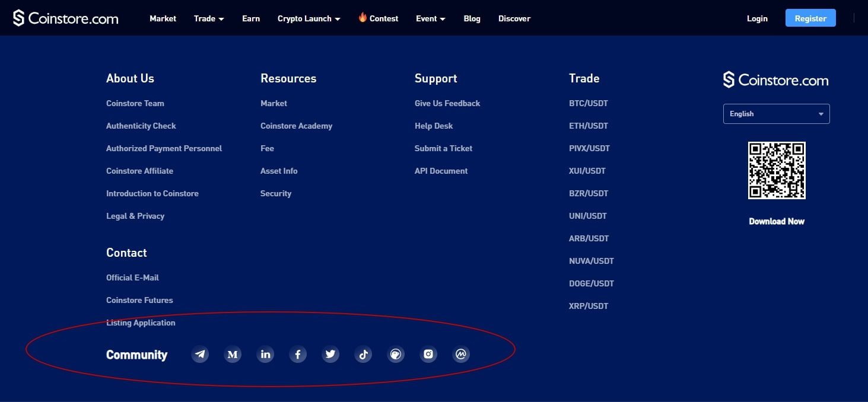Open the Contest page with flame icon

point(379,18)
